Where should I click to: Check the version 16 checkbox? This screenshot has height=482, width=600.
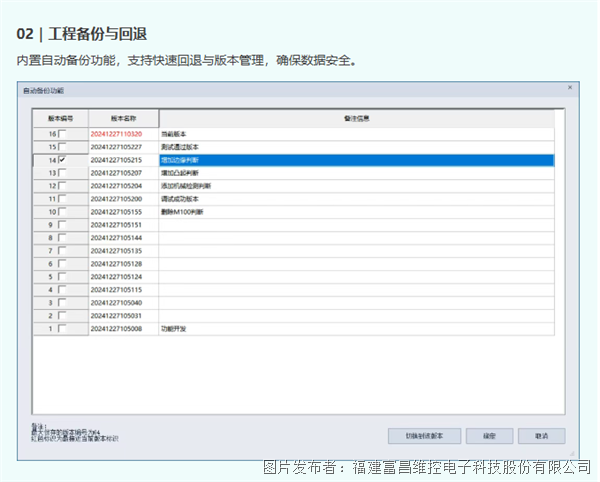point(63,133)
